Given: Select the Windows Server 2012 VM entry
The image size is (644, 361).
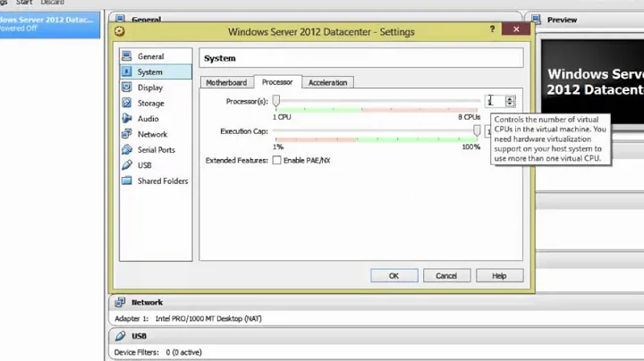Looking at the screenshot, I should coord(50,24).
